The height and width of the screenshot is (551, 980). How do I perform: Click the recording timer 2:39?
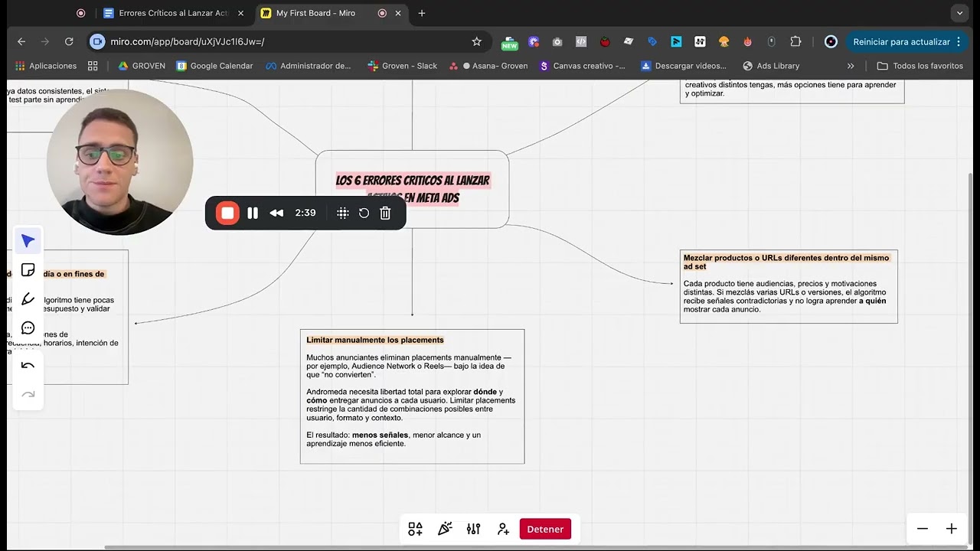305,213
